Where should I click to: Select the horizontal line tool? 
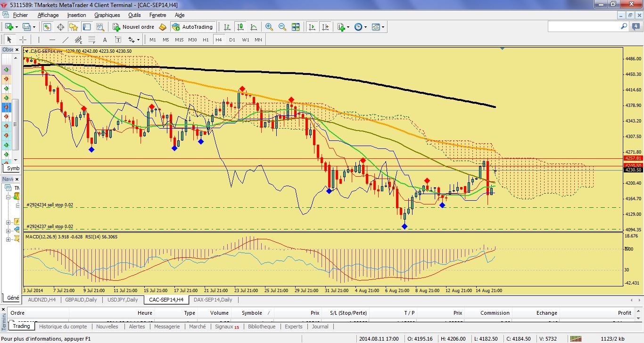click(52, 40)
